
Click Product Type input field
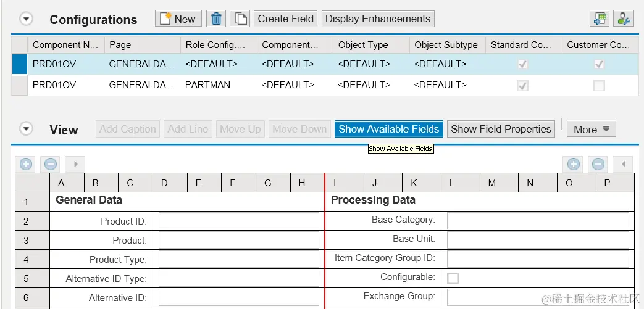click(238, 259)
